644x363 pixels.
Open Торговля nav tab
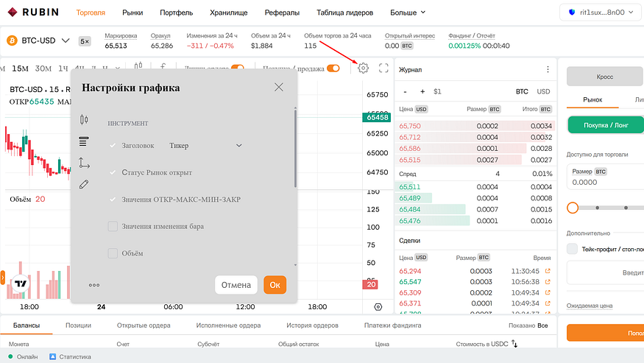tap(91, 13)
